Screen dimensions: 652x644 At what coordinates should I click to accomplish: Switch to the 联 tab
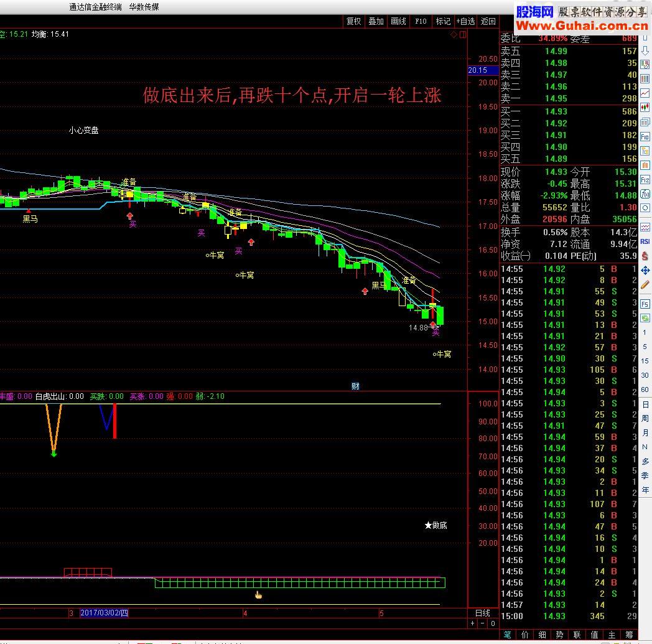[577, 635]
